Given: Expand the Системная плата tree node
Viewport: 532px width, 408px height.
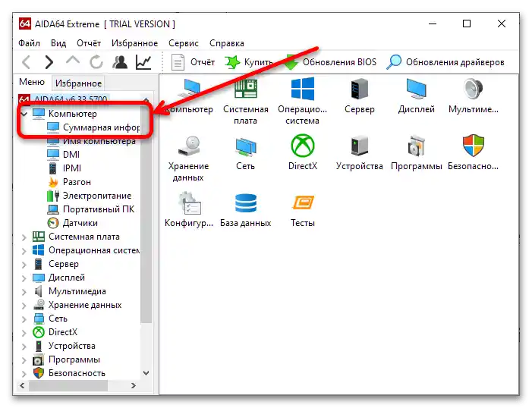Looking at the screenshot, I should pyautogui.click(x=24, y=237).
